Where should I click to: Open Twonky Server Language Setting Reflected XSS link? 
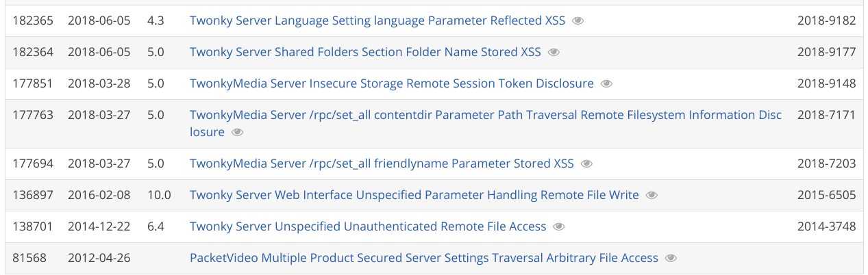coord(377,21)
